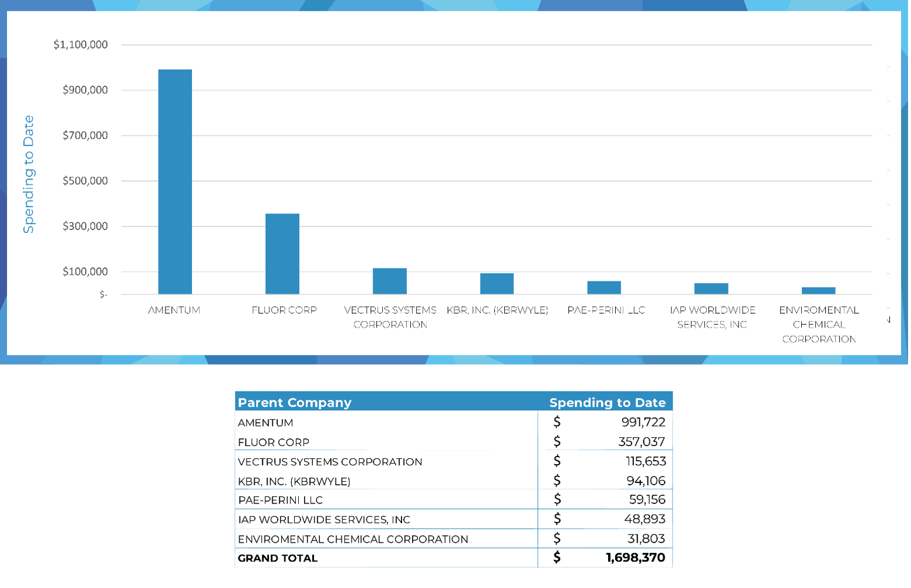The image size is (911, 588).
Task: Click the VECTRUS SYSTEMS CORPORATION chart bar
Action: tap(390, 281)
